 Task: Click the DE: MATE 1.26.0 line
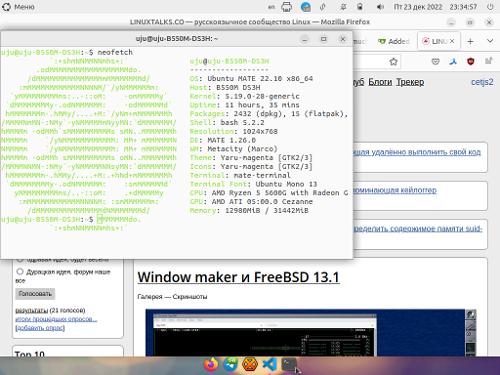[x=223, y=140]
